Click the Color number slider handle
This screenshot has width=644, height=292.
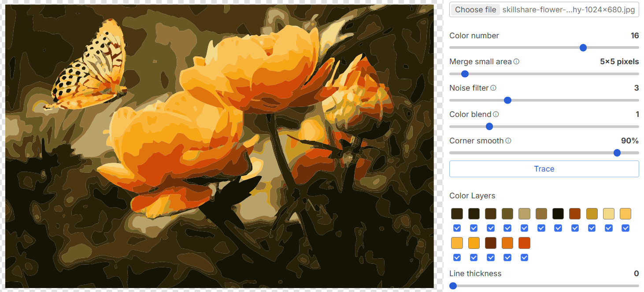[x=583, y=47]
